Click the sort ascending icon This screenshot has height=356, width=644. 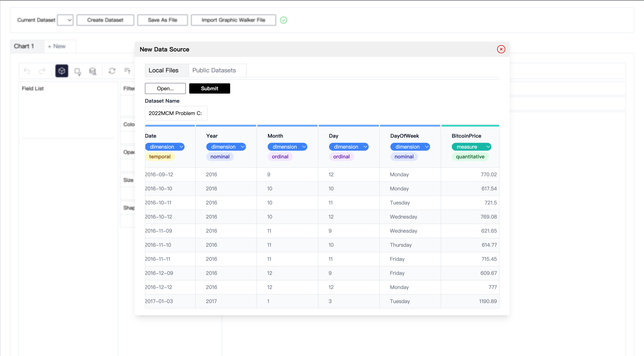(x=127, y=71)
